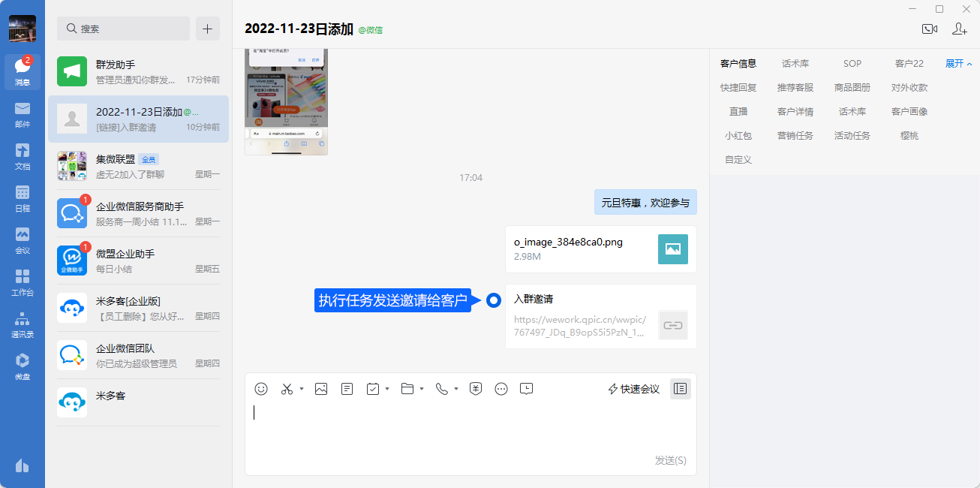Viewport: 980px width, 488px height.
Task: Click the scissors screenshot tool
Action: (x=287, y=389)
